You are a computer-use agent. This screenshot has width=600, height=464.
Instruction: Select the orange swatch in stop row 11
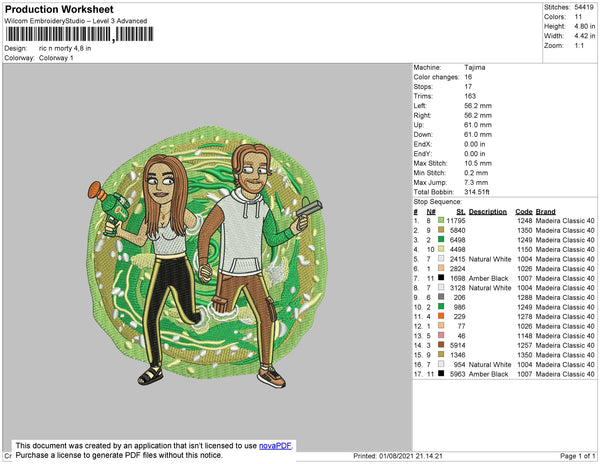coord(441,316)
